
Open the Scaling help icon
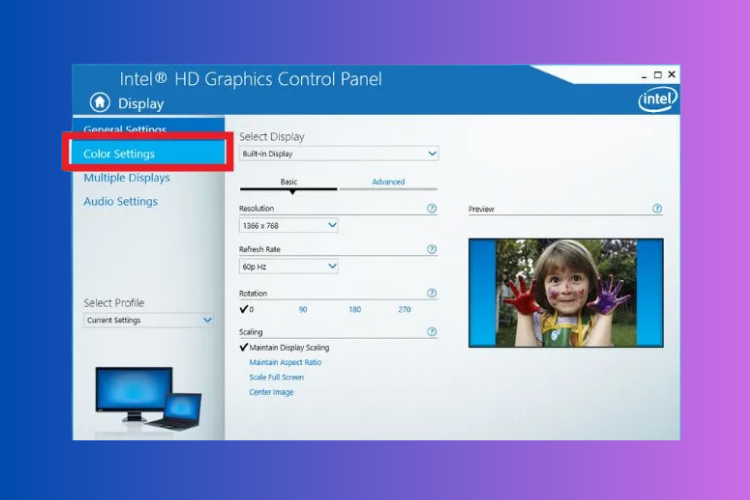tap(431, 332)
